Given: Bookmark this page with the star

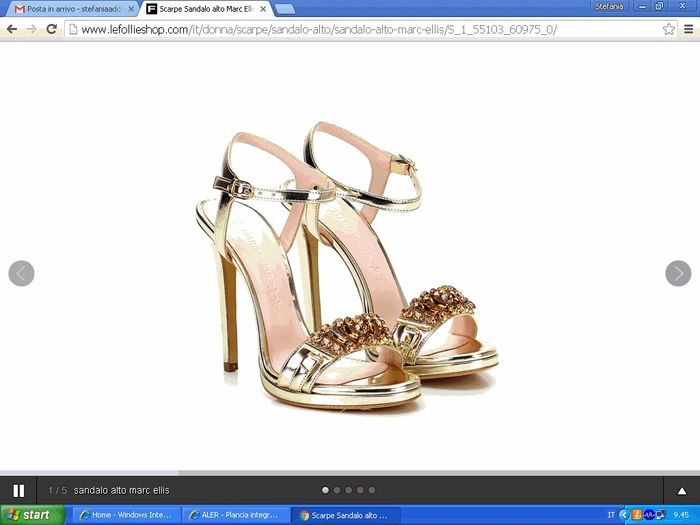Looking at the screenshot, I should click(x=668, y=29).
